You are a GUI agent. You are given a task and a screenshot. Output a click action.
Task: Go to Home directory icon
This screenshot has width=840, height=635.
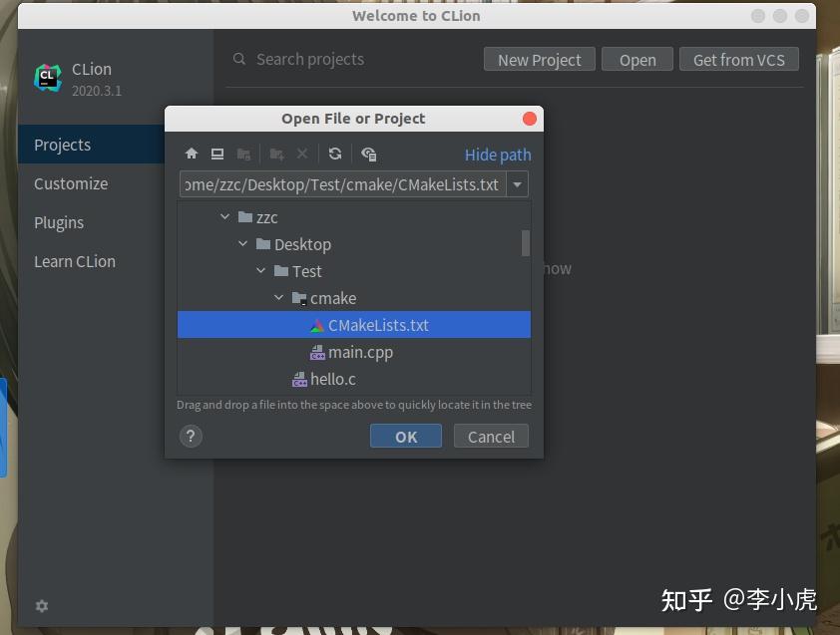point(192,155)
